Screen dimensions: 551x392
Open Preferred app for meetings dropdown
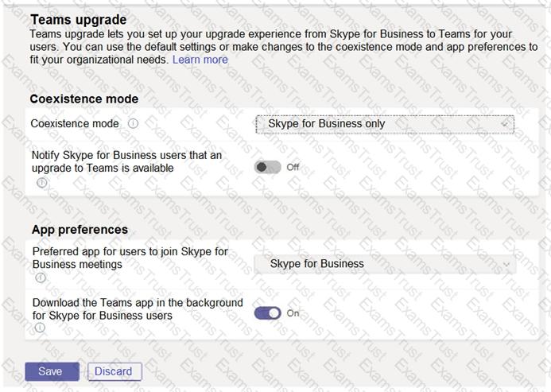click(385, 264)
